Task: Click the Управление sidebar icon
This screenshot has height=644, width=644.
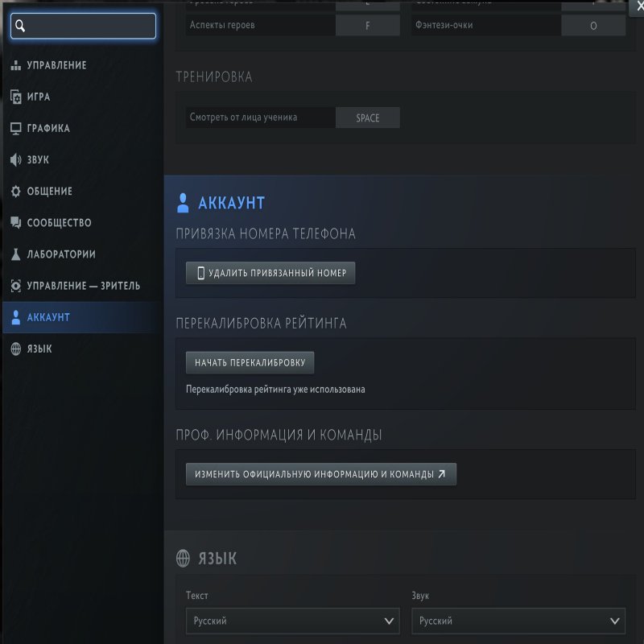Action: point(16,65)
